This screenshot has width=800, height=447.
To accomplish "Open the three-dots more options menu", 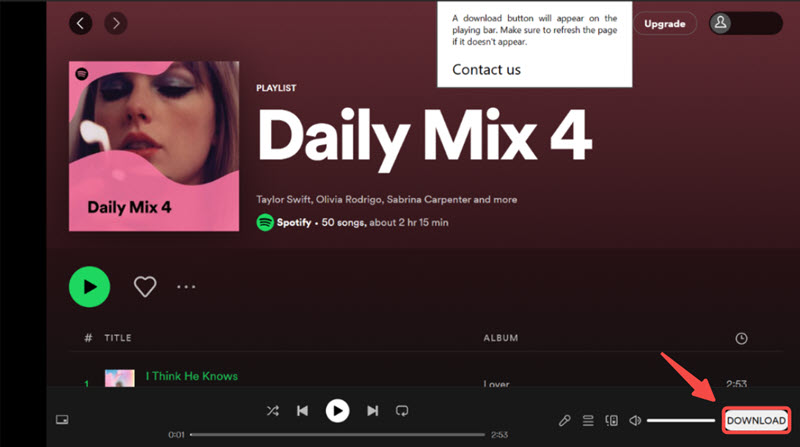I will [x=186, y=287].
